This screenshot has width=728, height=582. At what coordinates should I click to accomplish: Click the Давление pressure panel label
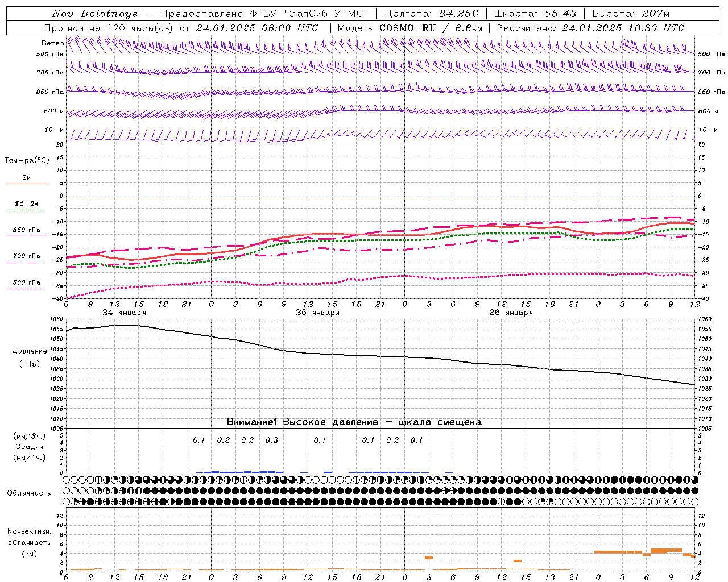click(x=30, y=351)
